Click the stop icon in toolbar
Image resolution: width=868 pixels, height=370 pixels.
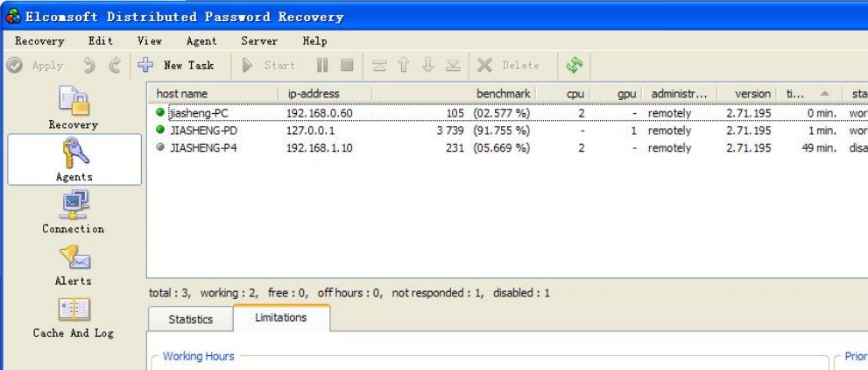point(347,66)
